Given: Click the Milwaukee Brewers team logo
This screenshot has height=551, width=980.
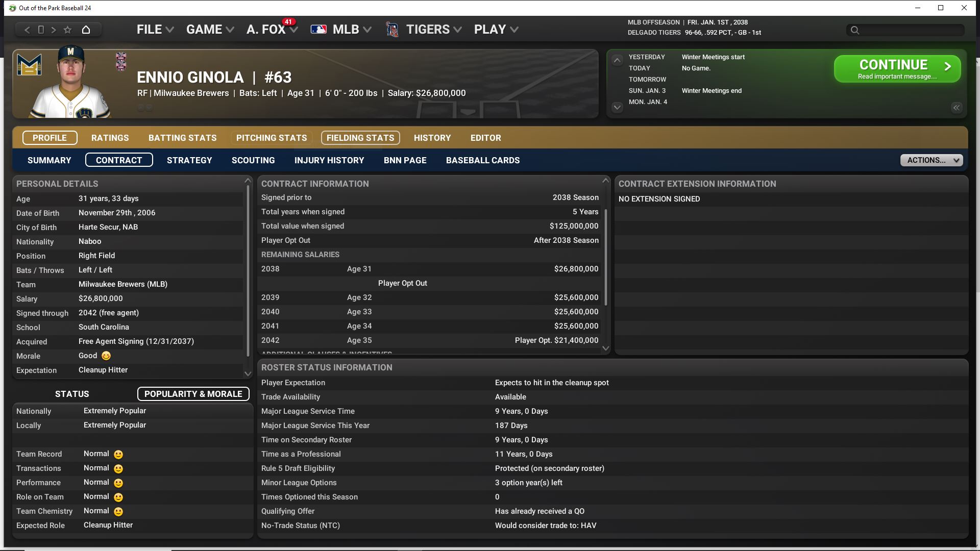Looking at the screenshot, I should pos(29,65).
